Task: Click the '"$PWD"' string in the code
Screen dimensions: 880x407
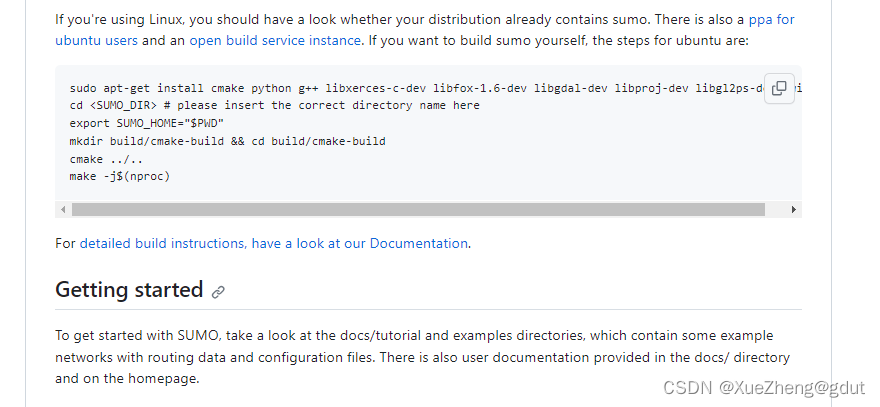Action: pyautogui.click(x=206, y=123)
